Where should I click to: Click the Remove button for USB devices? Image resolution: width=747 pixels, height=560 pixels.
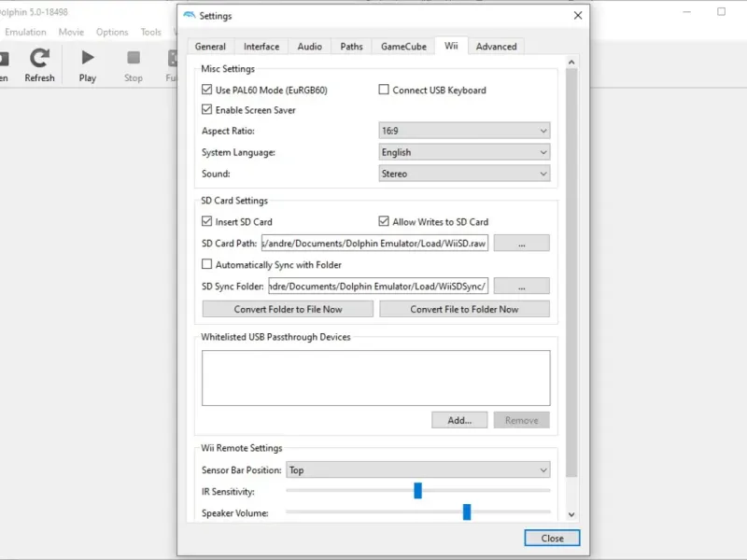point(522,420)
